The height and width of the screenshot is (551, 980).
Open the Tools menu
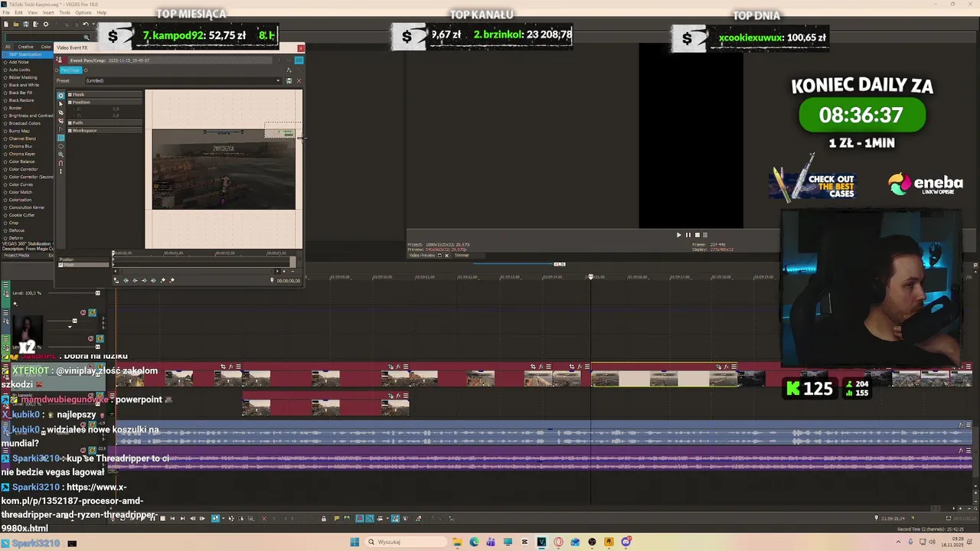64,13
